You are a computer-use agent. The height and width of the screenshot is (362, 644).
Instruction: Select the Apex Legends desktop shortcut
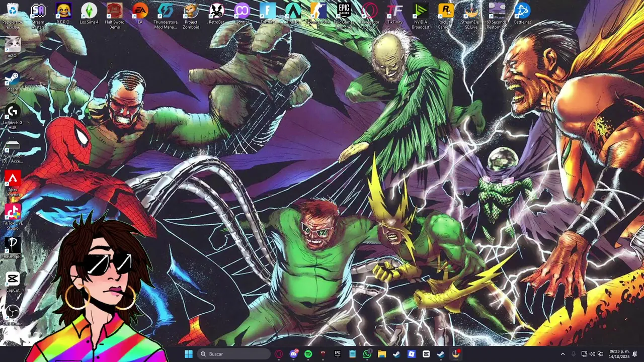[x=13, y=184]
